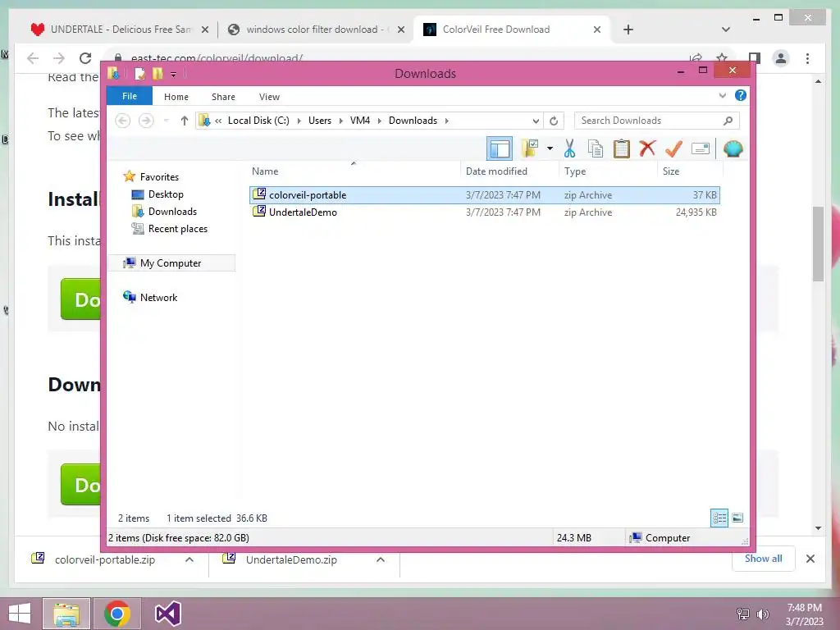Open Visual Studio from the taskbar
Viewport: 840px width, 630px height.
(167, 614)
